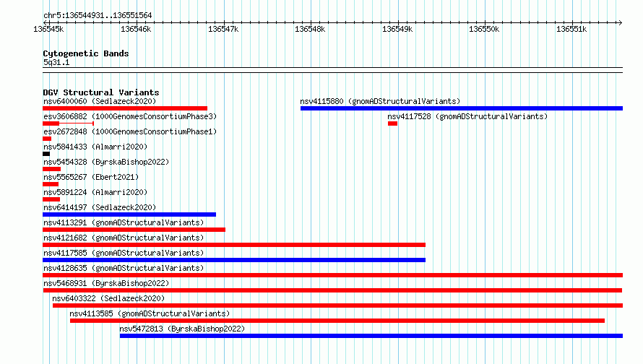Open variant nsv4115880 (gnomADStructuralVariants) label
Viewport: 643px width, 364px height.
[x=380, y=101]
